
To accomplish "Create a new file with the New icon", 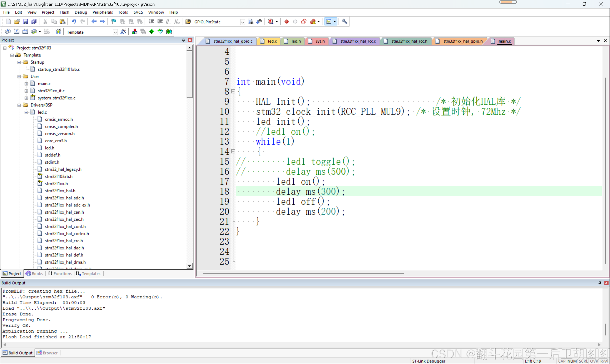I will pyautogui.click(x=8, y=22).
